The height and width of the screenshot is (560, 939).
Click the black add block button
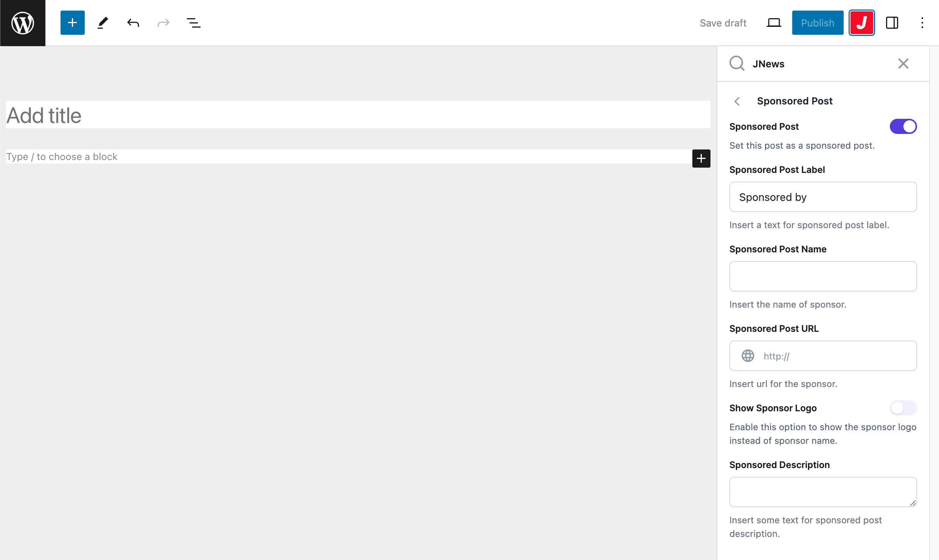point(701,158)
